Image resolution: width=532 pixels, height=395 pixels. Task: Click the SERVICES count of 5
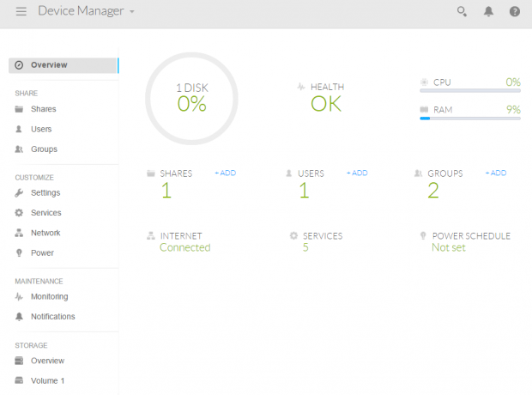point(305,247)
